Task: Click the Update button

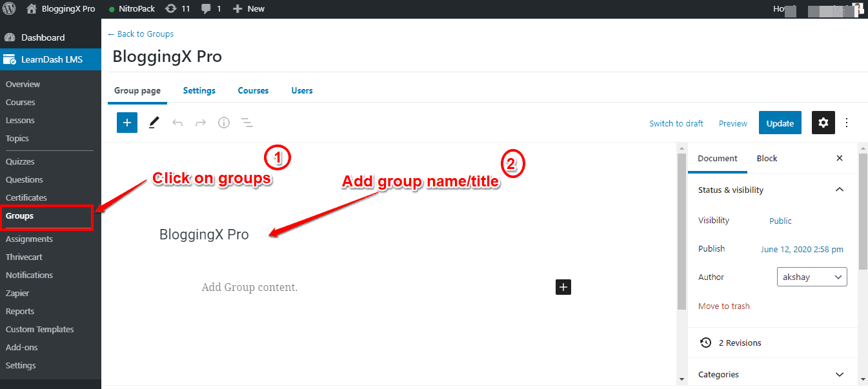Action: (780, 123)
